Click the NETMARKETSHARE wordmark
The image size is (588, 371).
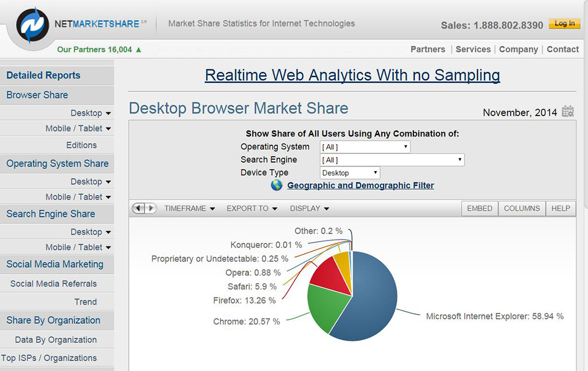point(96,24)
